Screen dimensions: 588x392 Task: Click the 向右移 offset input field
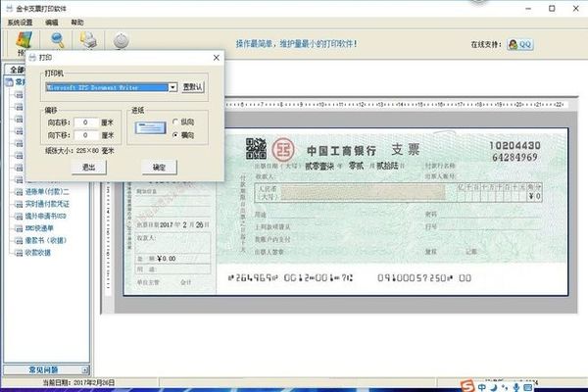click(88, 122)
